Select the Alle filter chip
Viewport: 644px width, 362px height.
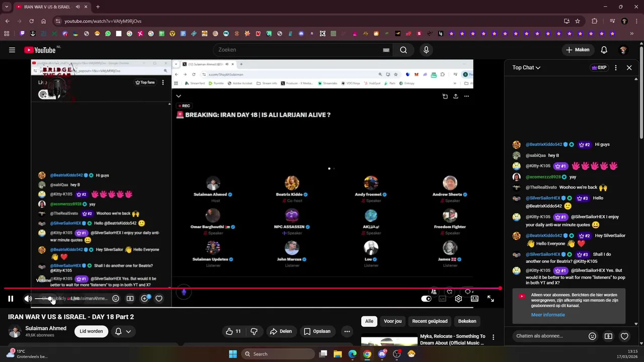(369, 321)
